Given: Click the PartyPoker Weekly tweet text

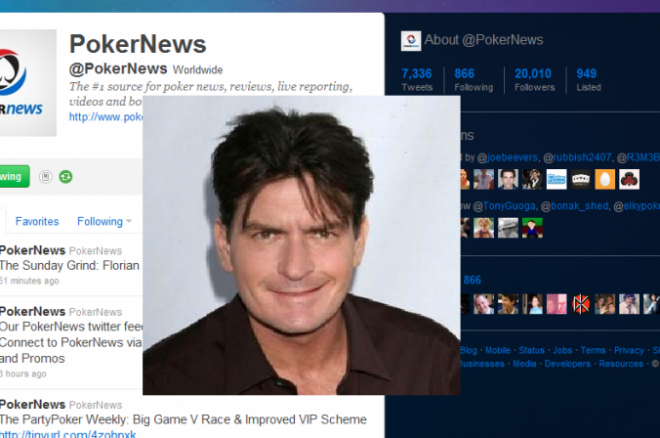Looking at the screenshot, I should point(183,419).
